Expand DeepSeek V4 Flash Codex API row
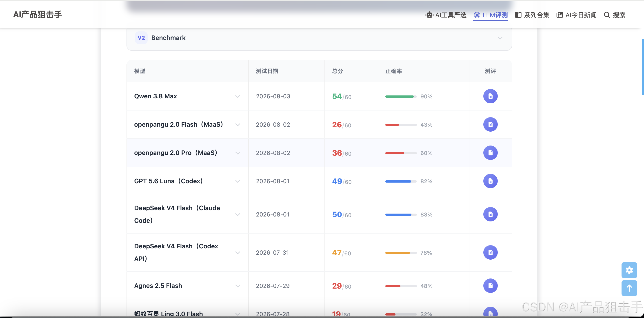Screen dimensions: 644x318 pyautogui.click(x=238, y=253)
